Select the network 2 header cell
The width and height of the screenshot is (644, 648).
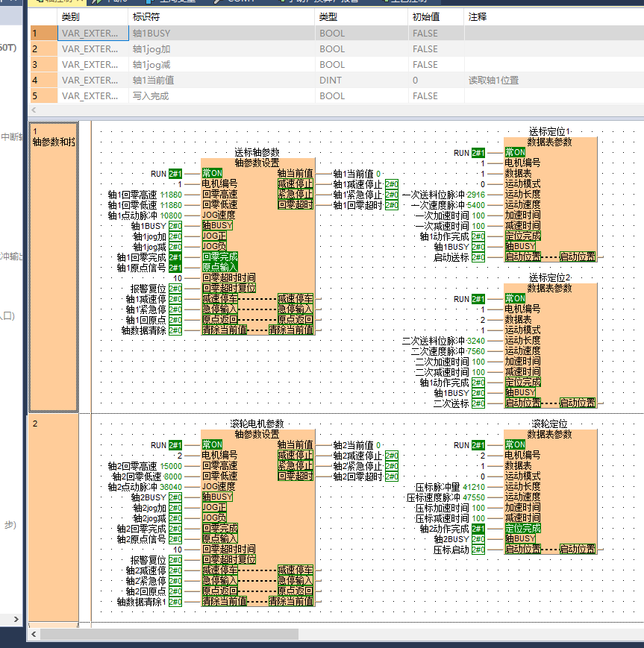pyautogui.click(x=53, y=424)
